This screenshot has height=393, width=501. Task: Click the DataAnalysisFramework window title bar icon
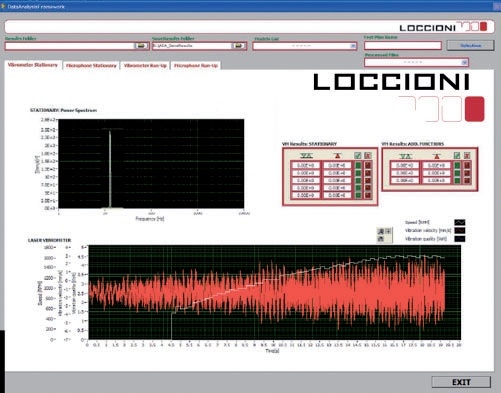[3, 6]
